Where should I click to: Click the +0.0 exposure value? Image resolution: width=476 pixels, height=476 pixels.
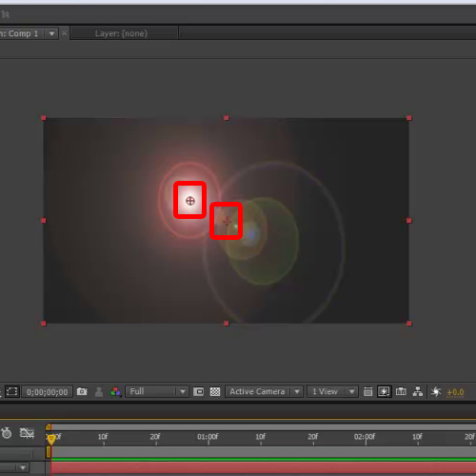pyautogui.click(x=455, y=392)
